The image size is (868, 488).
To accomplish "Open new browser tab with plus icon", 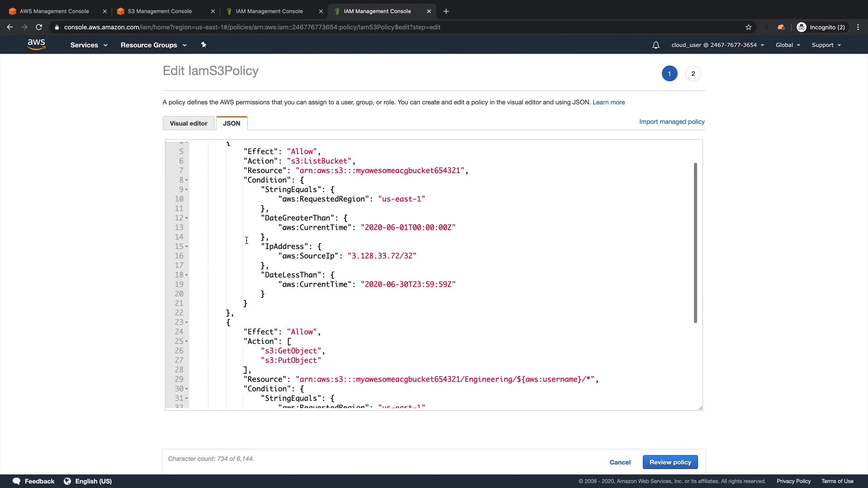I will (446, 11).
